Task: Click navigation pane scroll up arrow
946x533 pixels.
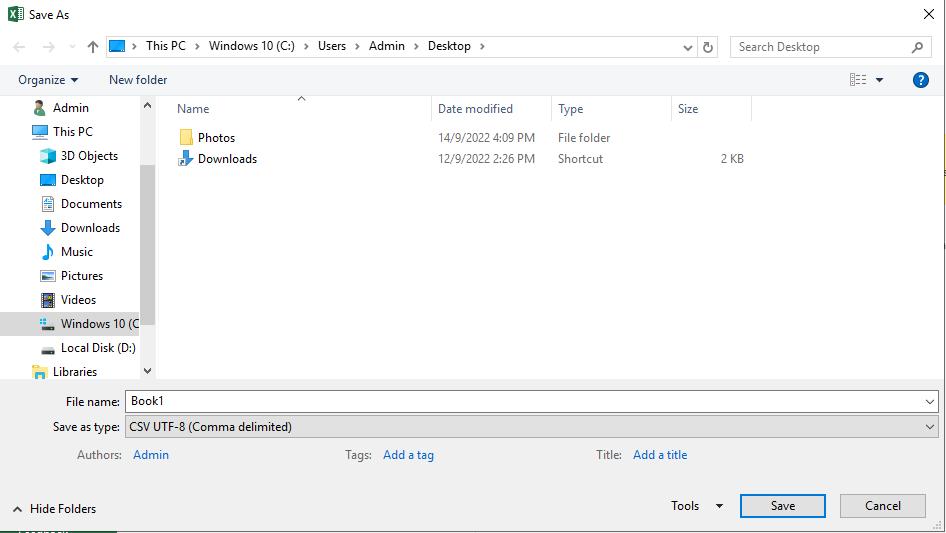Action: click(x=147, y=106)
